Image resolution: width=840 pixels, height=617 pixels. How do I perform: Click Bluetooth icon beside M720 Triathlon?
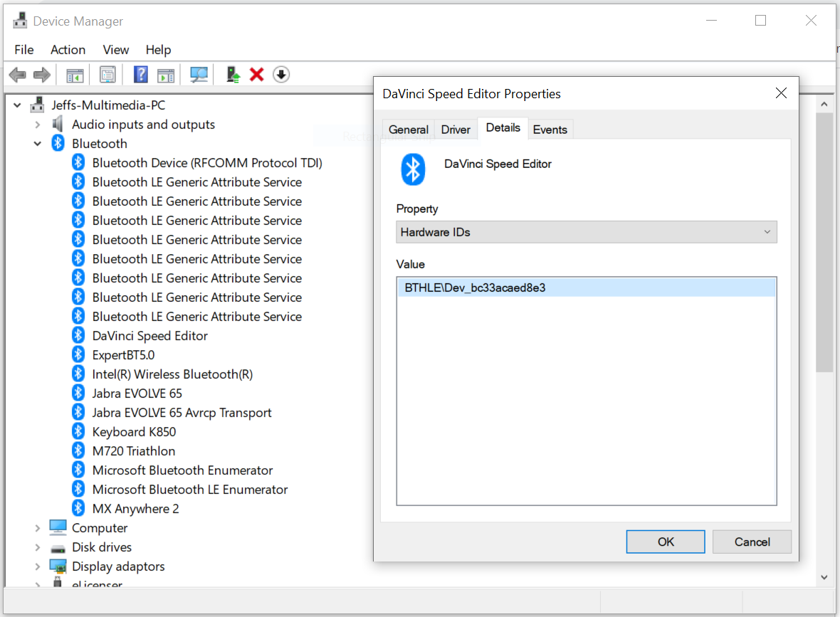(x=78, y=451)
